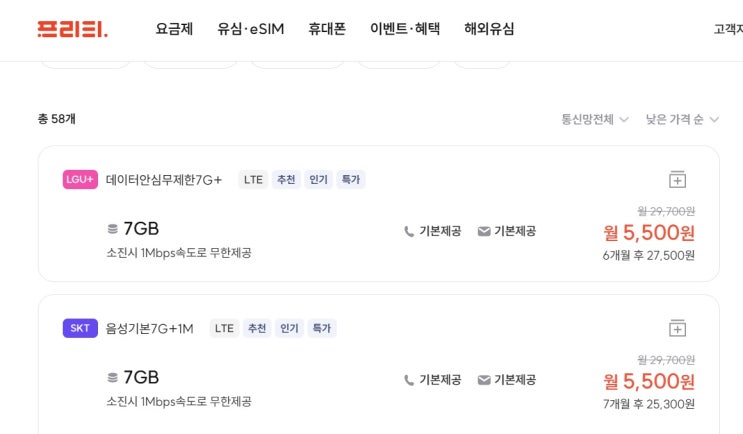Open the 이벤트·혜택 menu
Viewport: 743px width, 434px height.
[405, 29]
